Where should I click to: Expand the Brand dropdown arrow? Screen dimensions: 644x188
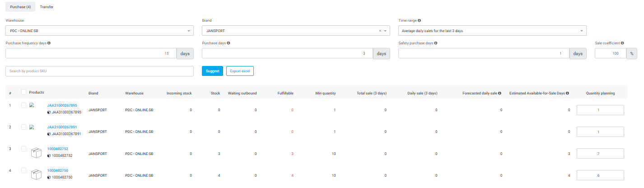tap(386, 31)
